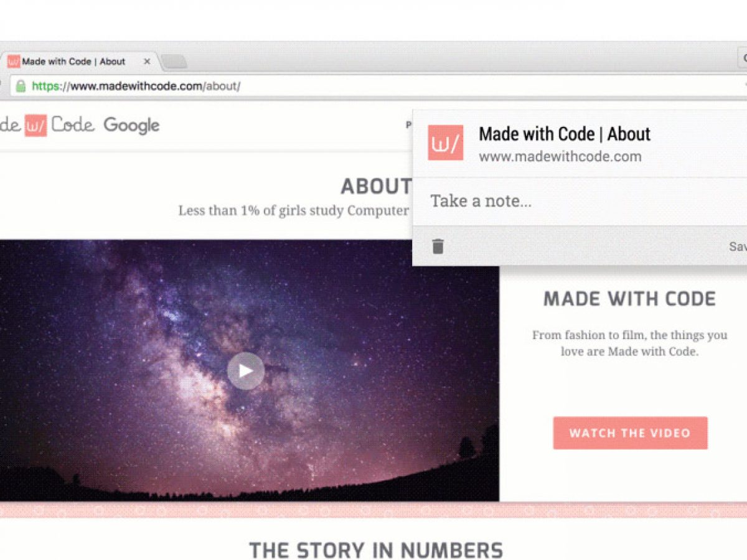747x560 pixels.
Task: Click the green padlock security icon
Action: (21, 86)
